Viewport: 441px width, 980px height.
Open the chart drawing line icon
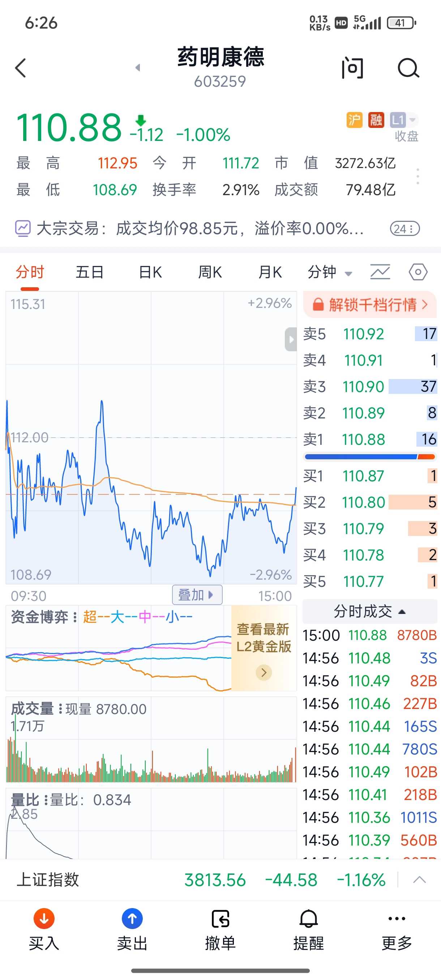pos(380,272)
